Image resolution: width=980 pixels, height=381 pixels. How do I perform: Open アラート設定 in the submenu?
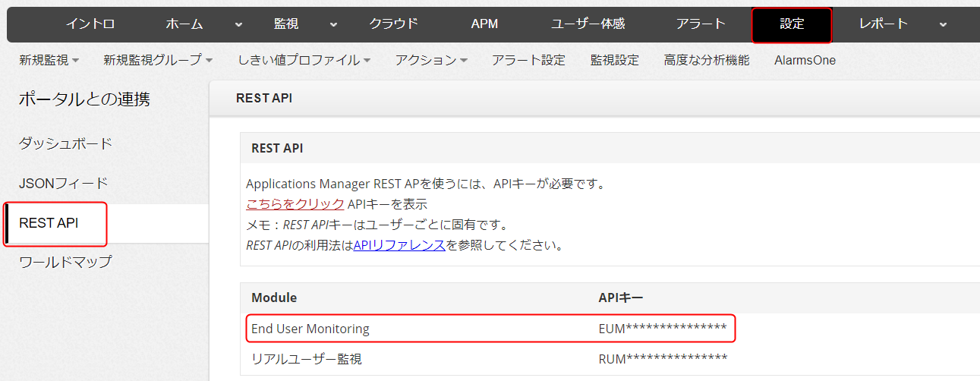click(x=528, y=60)
